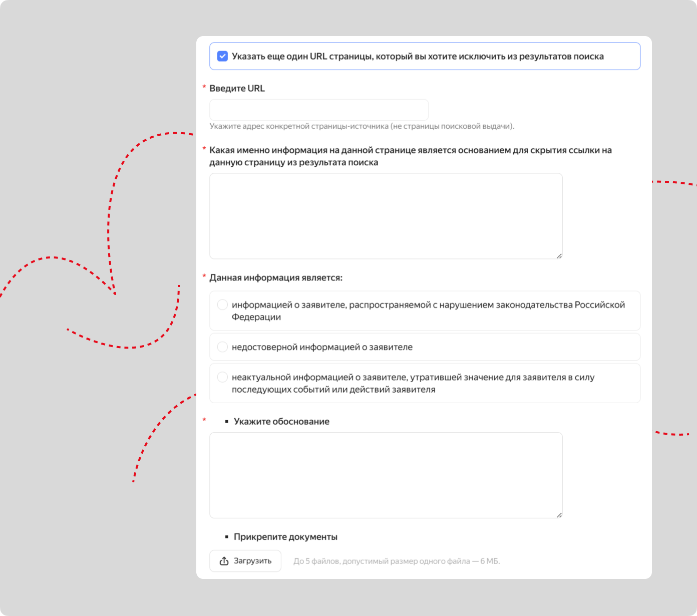
Task: Click the Прикрепите документы label
Action: click(x=285, y=537)
